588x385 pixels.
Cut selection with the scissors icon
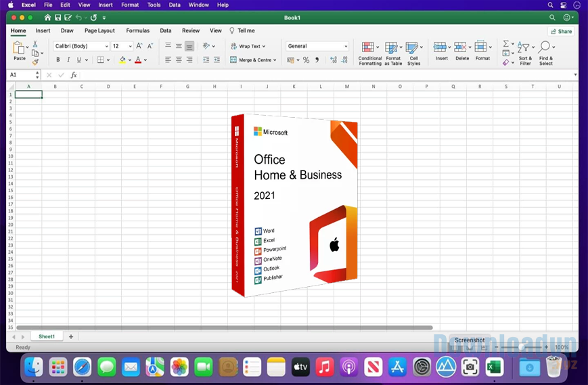(35, 44)
